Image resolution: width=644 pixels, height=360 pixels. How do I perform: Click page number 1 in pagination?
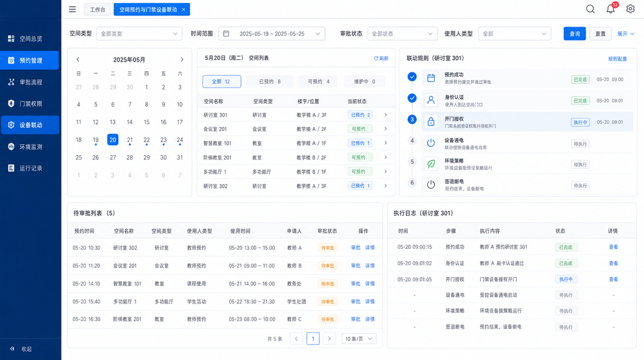tap(313, 339)
